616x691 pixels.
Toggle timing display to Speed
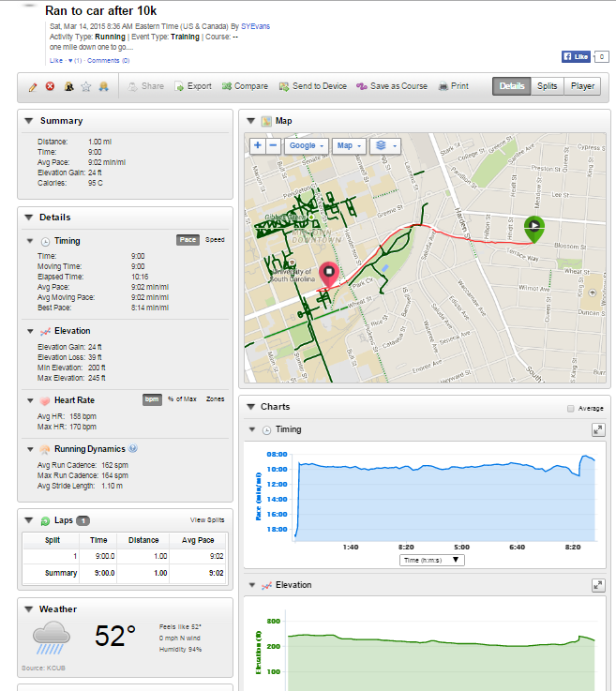click(x=215, y=240)
